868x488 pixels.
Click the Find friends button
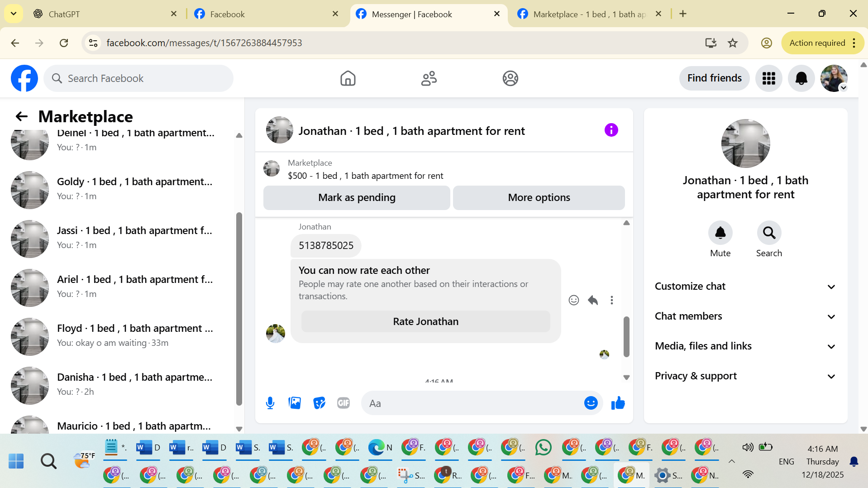[714, 78]
